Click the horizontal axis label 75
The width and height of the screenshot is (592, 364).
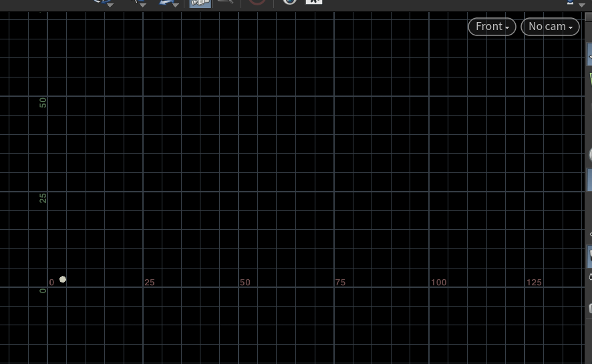point(340,283)
